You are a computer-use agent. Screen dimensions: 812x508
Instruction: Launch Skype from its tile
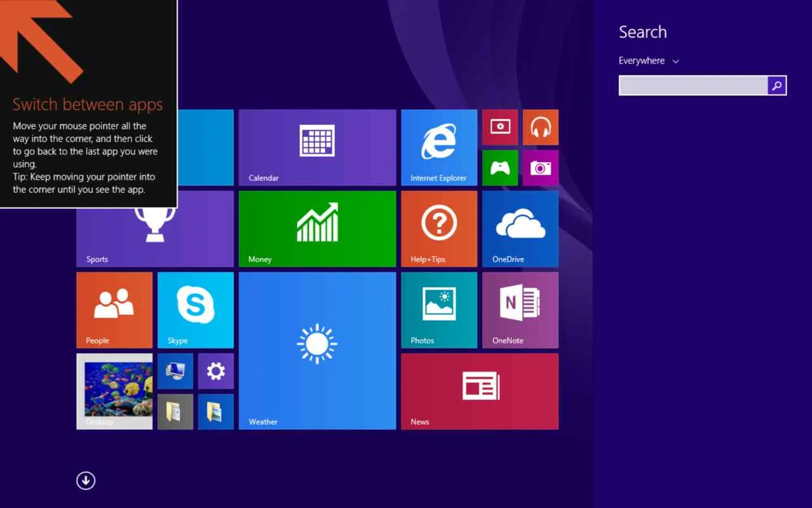coord(195,310)
